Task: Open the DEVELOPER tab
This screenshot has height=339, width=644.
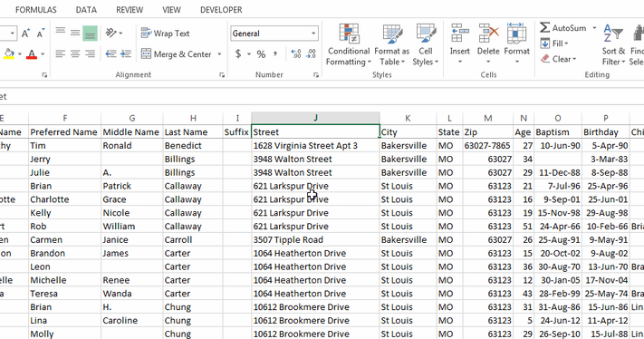Action: tap(221, 10)
